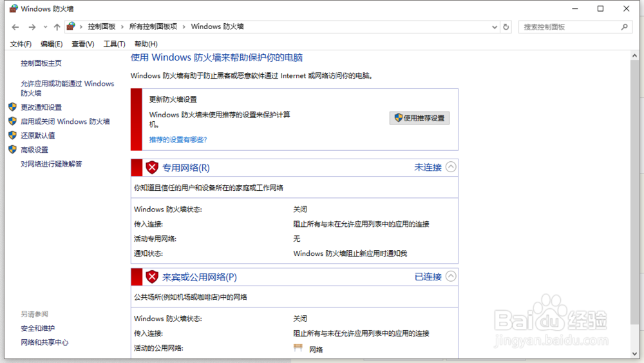The image size is (644, 363).
Task: Click 还原默认值 link
Action: pos(38,135)
